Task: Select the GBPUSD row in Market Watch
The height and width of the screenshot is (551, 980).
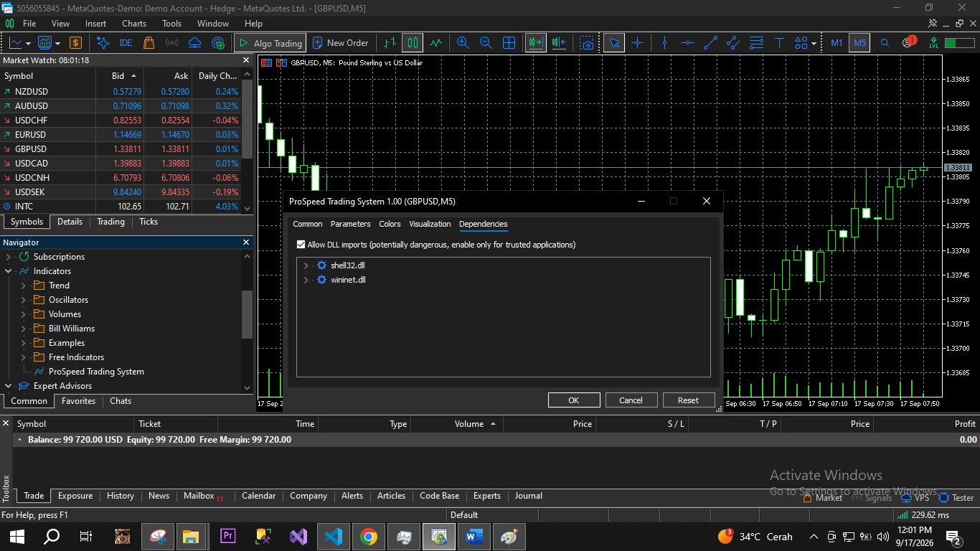Action: 121,149
